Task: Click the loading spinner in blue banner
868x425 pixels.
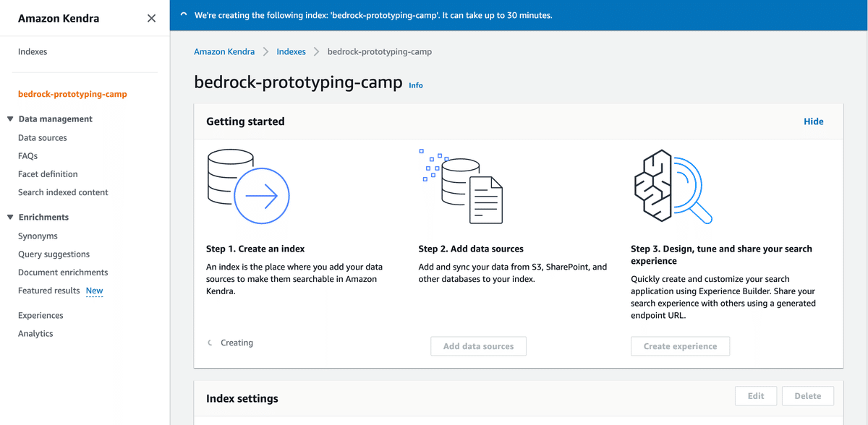Action: (184, 15)
